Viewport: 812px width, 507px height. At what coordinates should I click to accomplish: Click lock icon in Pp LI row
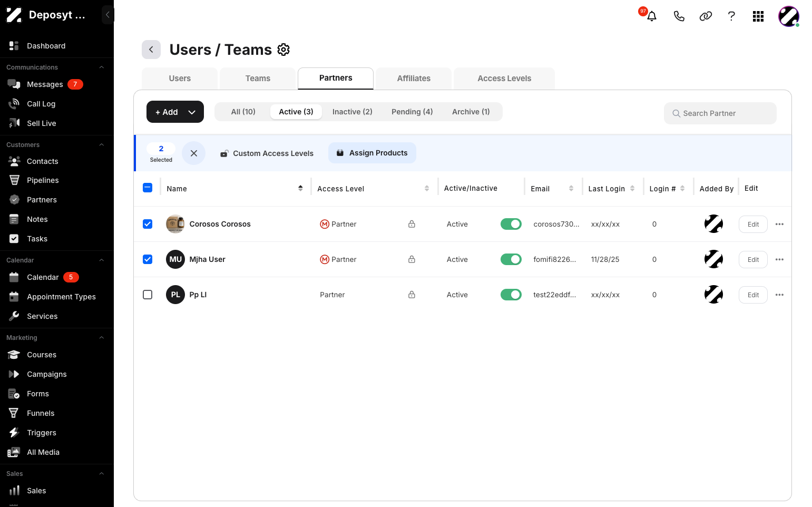tap(412, 295)
